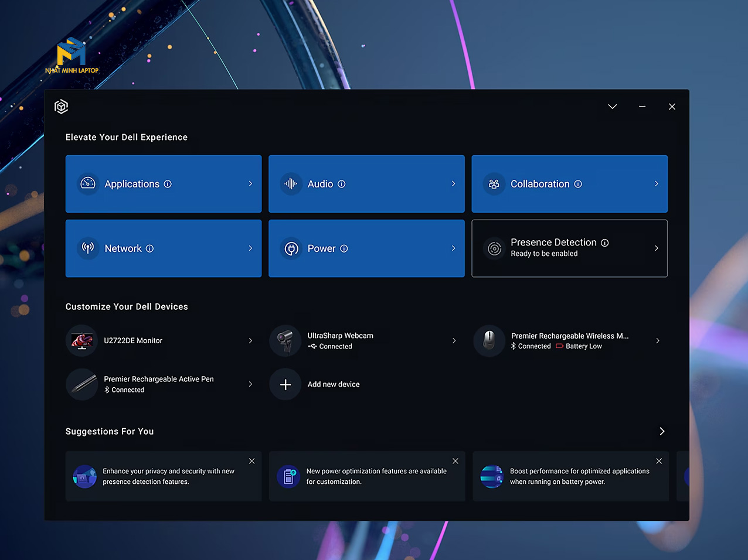Show info for Collaboration
The image size is (748, 560).
coord(578,184)
